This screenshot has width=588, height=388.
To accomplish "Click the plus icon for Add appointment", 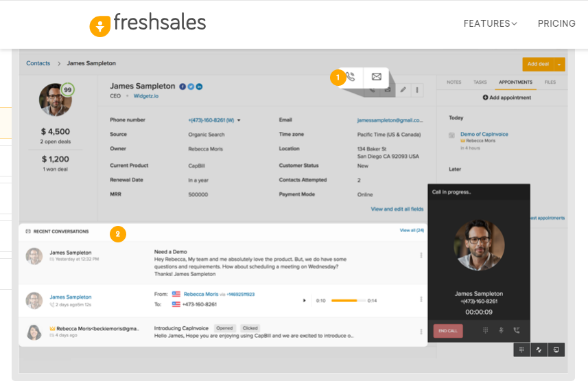I will tap(485, 98).
